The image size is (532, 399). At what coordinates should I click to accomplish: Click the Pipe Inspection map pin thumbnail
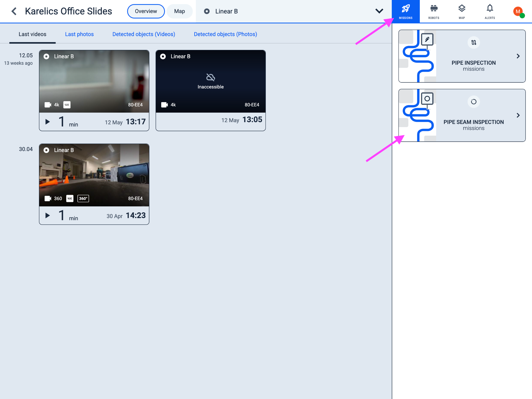[x=427, y=40]
